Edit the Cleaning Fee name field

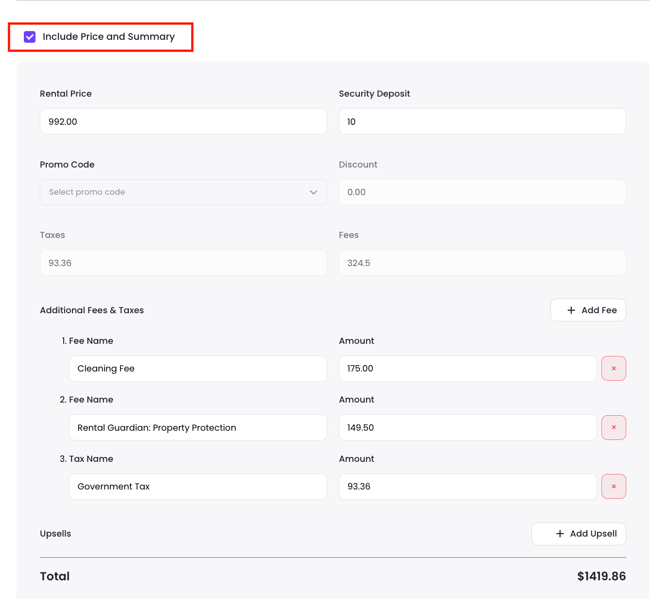[197, 369]
